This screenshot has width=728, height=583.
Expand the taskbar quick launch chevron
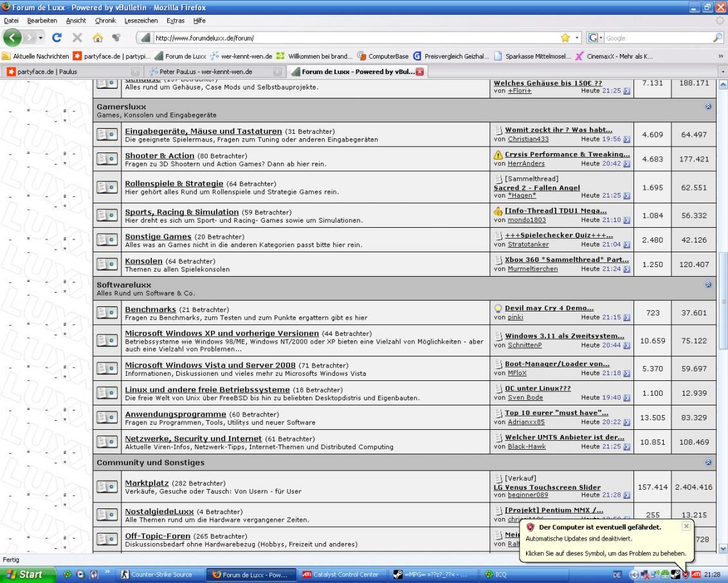(107, 572)
